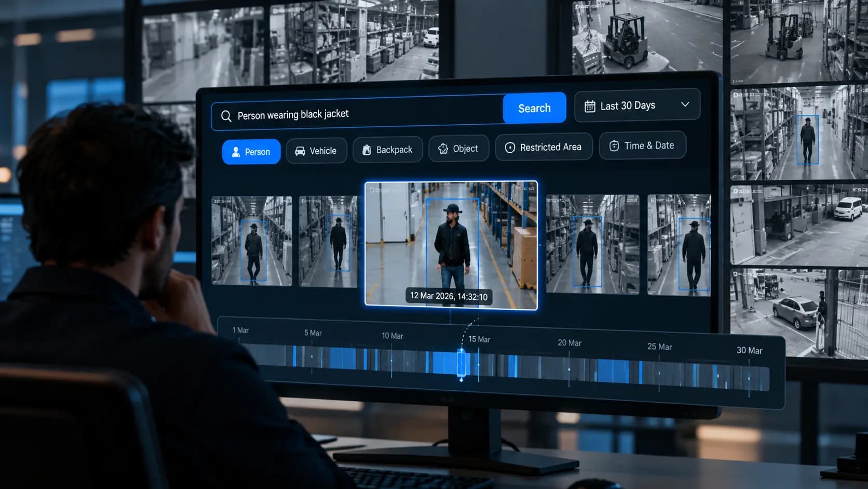This screenshot has width=868, height=489.
Task: Select the wall feed showing a white van
Action: point(799,224)
